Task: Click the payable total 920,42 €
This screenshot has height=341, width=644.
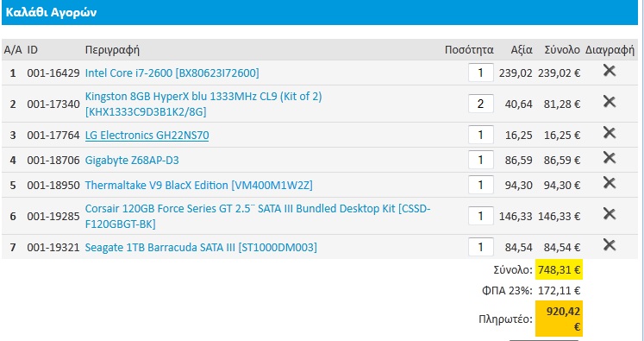Action: click(x=559, y=319)
